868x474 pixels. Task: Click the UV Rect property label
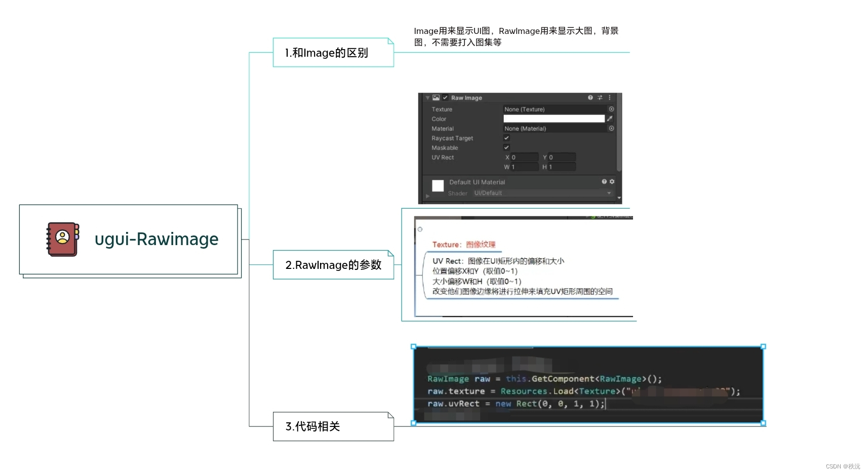443,157
